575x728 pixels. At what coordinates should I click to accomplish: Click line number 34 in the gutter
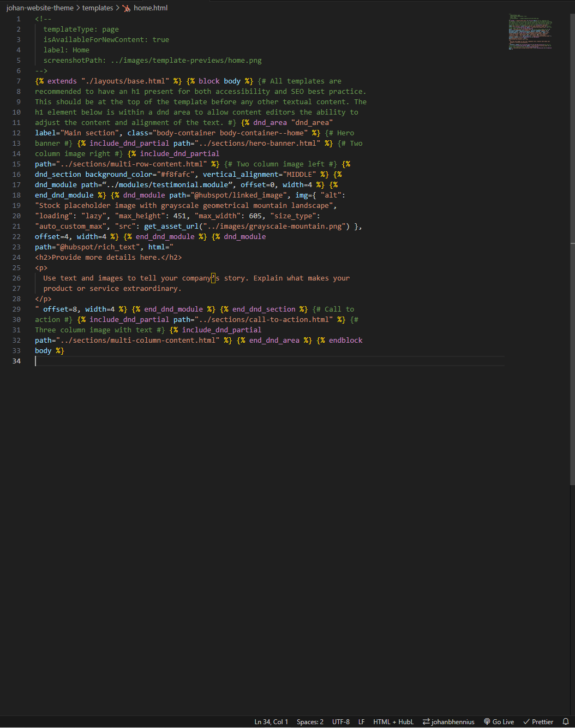(16, 361)
